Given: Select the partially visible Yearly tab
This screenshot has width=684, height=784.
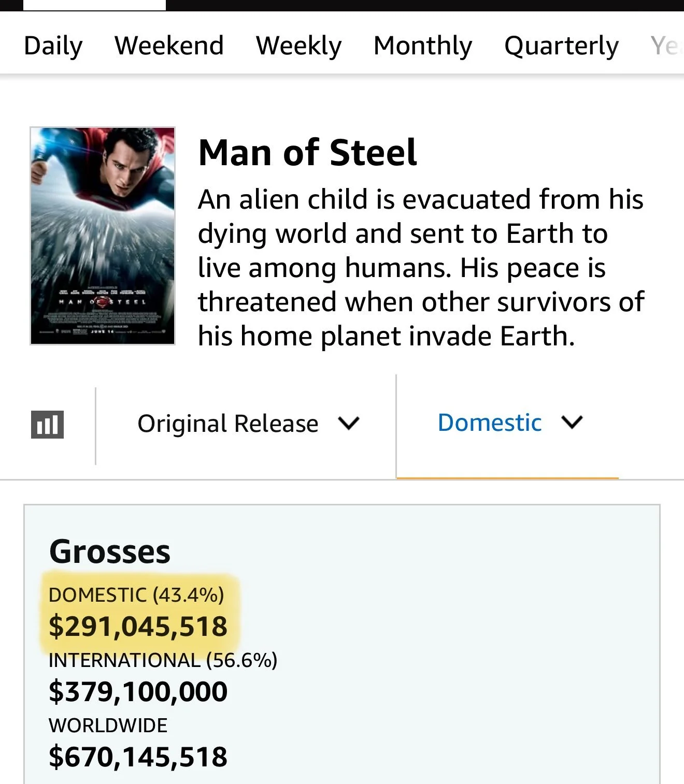Looking at the screenshot, I should click(x=665, y=46).
